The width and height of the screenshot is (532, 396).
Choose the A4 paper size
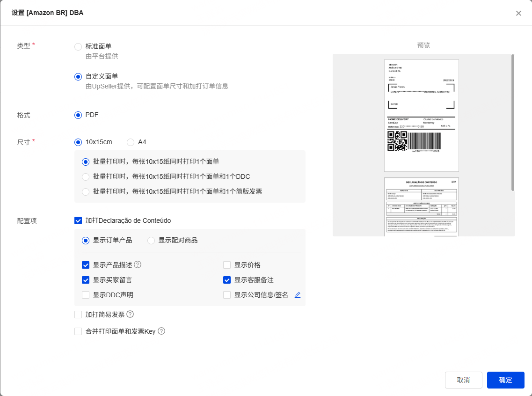click(131, 142)
